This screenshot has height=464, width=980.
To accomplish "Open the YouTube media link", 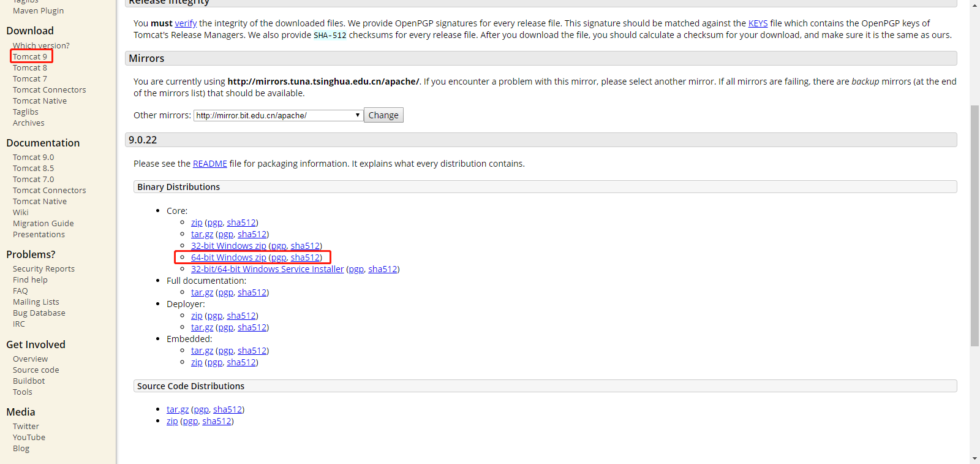I will coord(29,437).
